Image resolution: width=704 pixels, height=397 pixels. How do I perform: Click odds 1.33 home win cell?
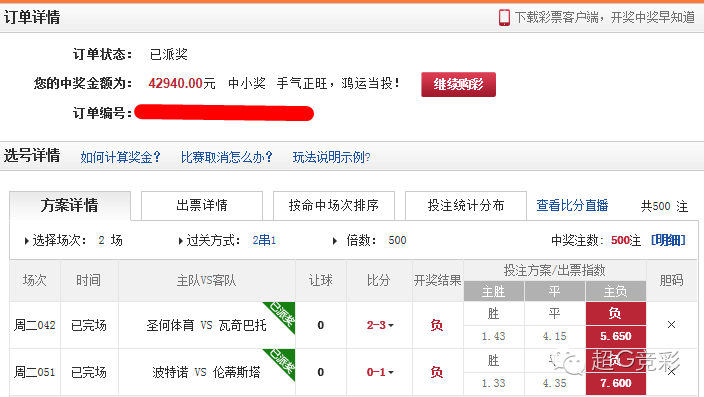click(493, 384)
